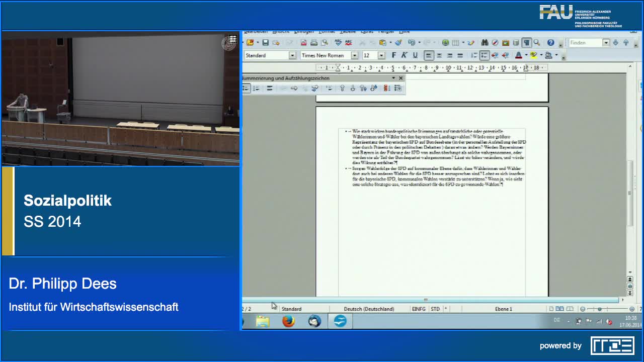Launch Firefox from the taskbar

(288, 320)
